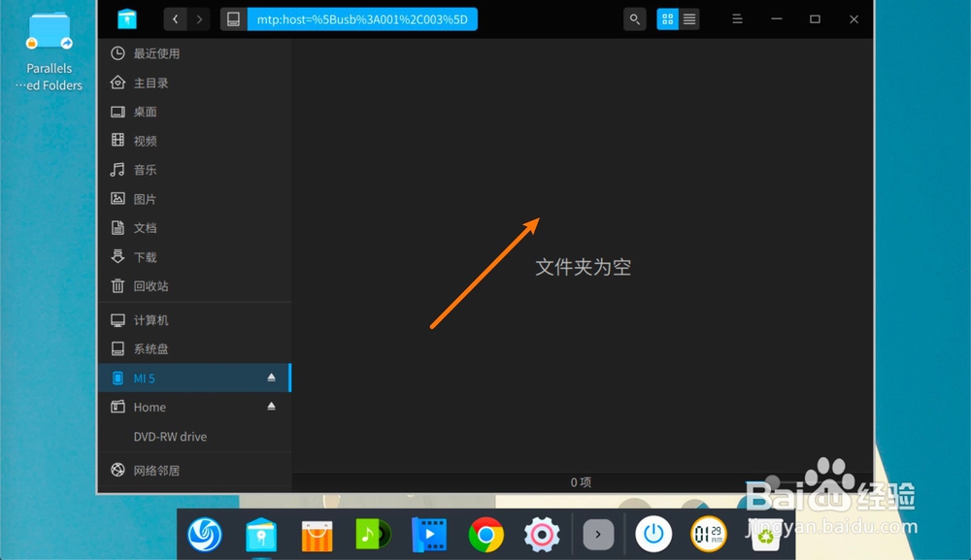This screenshot has width=971, height=560.
Task: Open the 桌面 desktop folder
Action: tap(194, 112)
